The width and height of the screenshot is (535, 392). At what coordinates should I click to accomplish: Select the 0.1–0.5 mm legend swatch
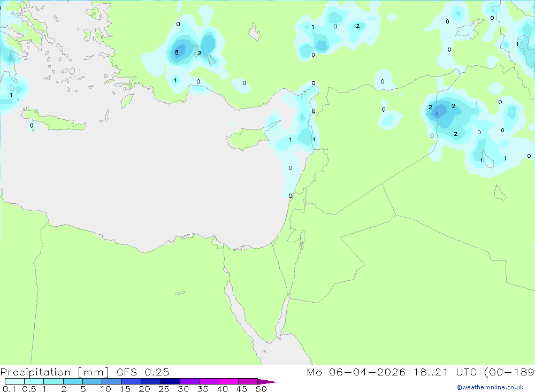pyautogui.click(x=14, y=381)
